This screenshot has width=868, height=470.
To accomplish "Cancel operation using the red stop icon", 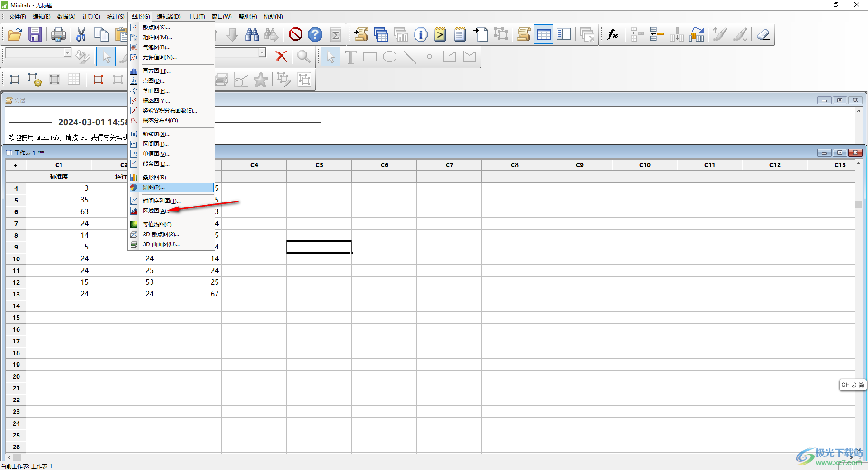I will coord(296,34).
